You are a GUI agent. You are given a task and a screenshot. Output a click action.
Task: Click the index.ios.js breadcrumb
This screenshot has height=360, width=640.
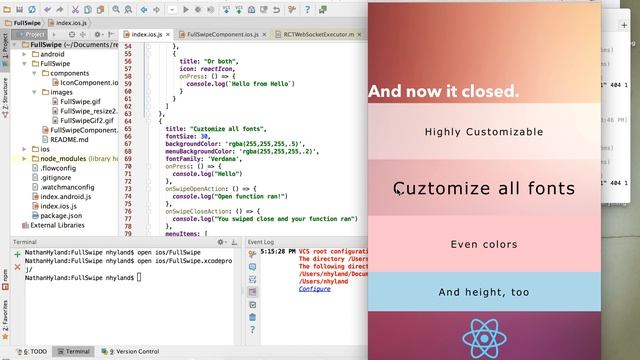click(67, 23)
